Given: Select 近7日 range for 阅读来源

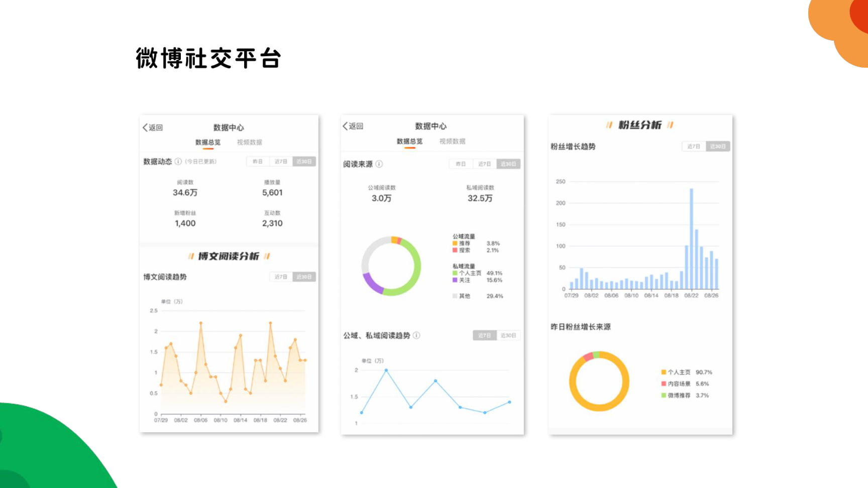Looking at the screenshot, I should [485, 164].
